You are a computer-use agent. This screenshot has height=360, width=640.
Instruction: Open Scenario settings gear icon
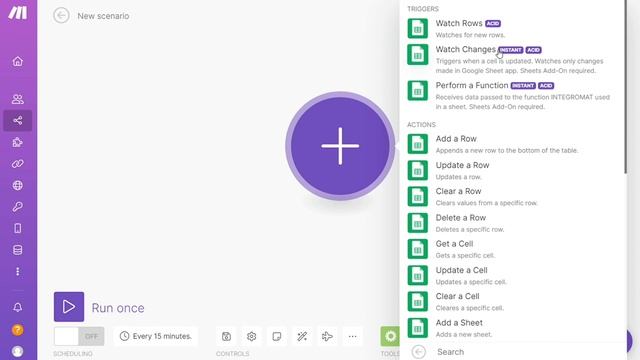[251, 336]
